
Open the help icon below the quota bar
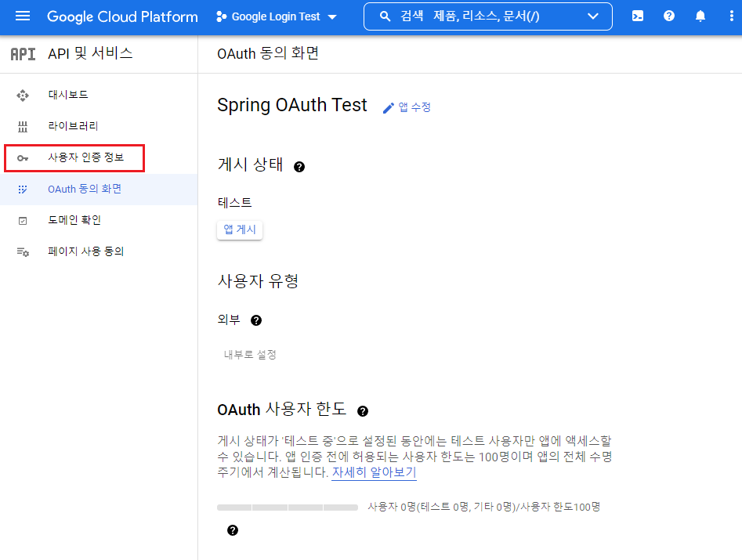click(233, 530)
